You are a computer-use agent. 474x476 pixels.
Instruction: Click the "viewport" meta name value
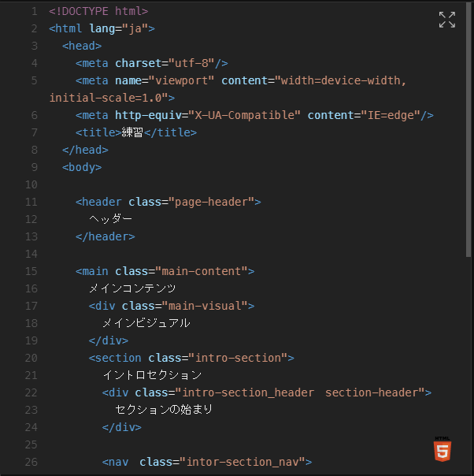(181, 80)
